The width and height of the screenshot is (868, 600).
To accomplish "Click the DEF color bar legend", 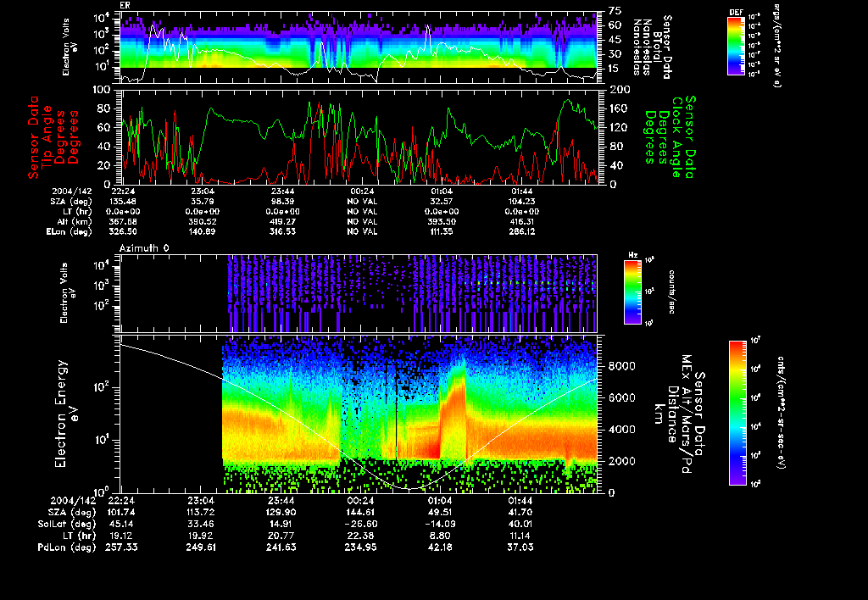I will point(736,46).
